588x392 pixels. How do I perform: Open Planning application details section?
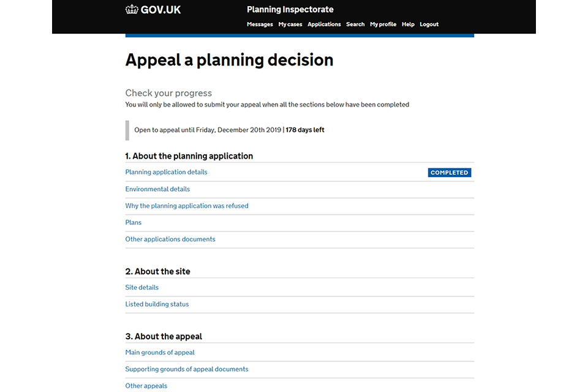166,172
